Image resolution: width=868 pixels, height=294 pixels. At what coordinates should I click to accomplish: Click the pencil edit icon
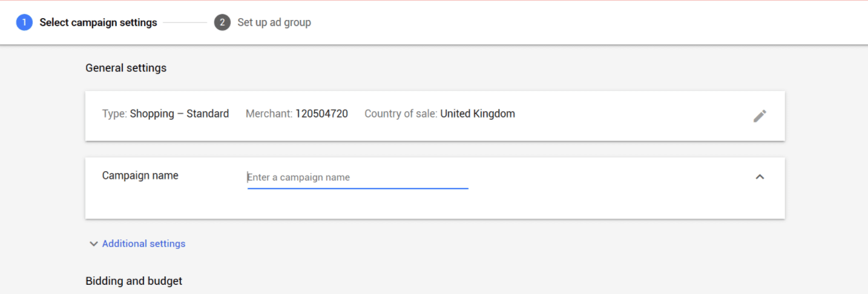click(x=760, y=116)
